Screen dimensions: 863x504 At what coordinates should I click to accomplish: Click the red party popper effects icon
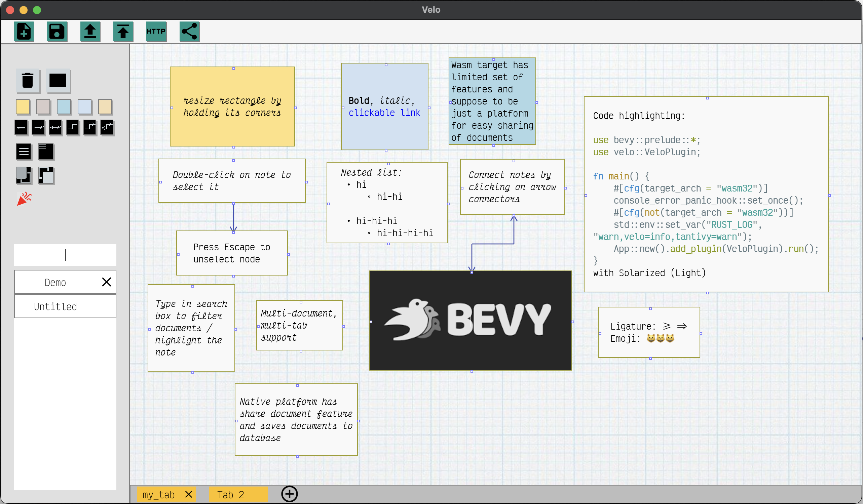(24, 199)
